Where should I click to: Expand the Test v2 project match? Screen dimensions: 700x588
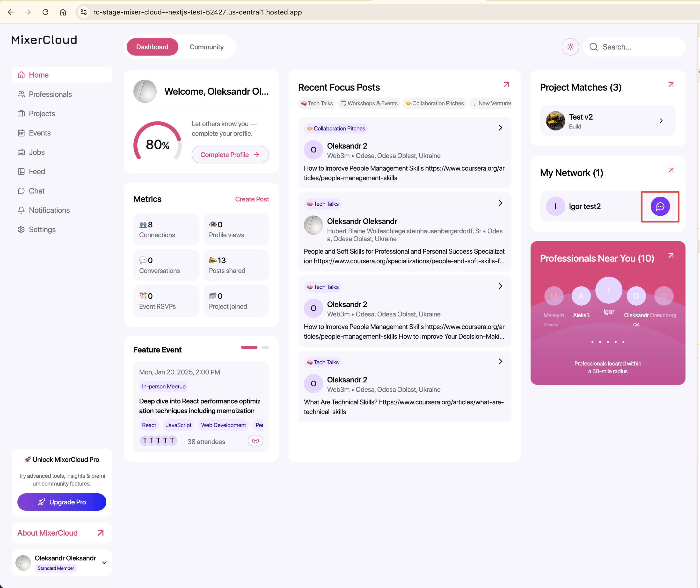coord(661,121)
